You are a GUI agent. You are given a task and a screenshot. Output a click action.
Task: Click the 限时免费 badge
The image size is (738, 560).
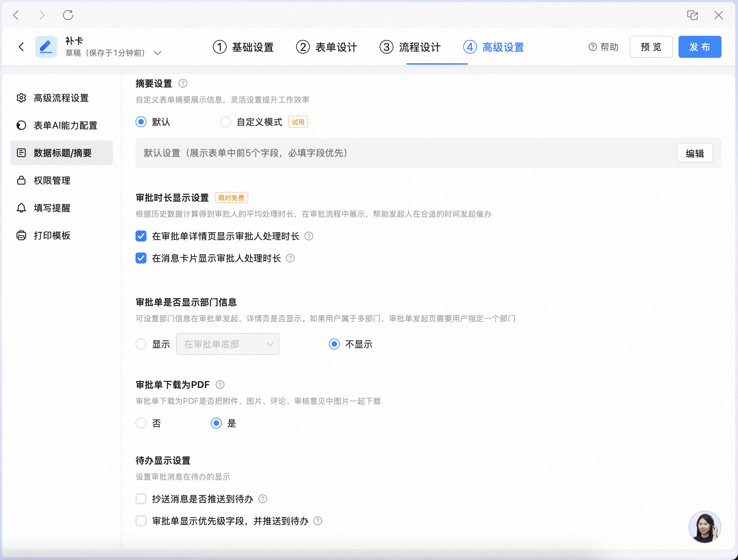231,198
